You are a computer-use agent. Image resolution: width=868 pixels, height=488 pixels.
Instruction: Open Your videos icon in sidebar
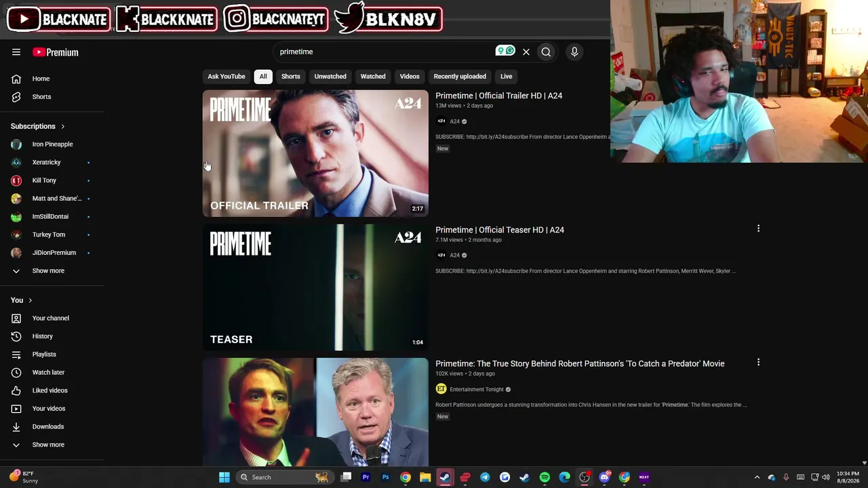click(x=16, y=409)
